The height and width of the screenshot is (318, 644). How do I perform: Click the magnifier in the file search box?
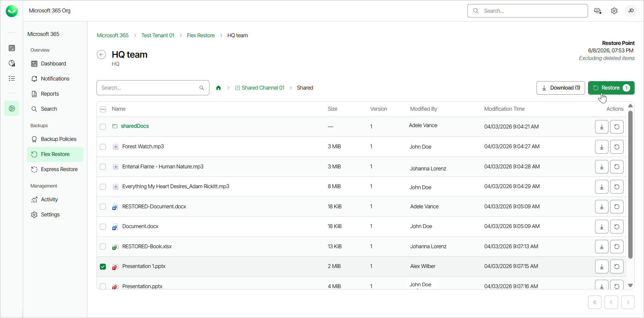coord(202,88)
